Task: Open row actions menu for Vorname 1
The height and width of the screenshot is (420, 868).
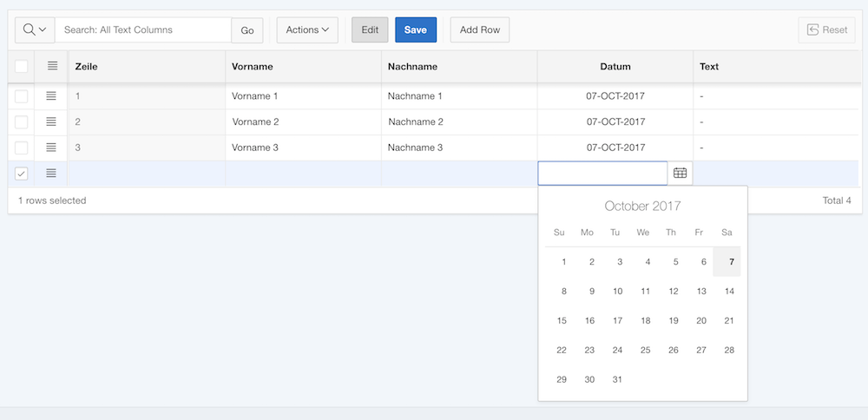Action: 51,96
